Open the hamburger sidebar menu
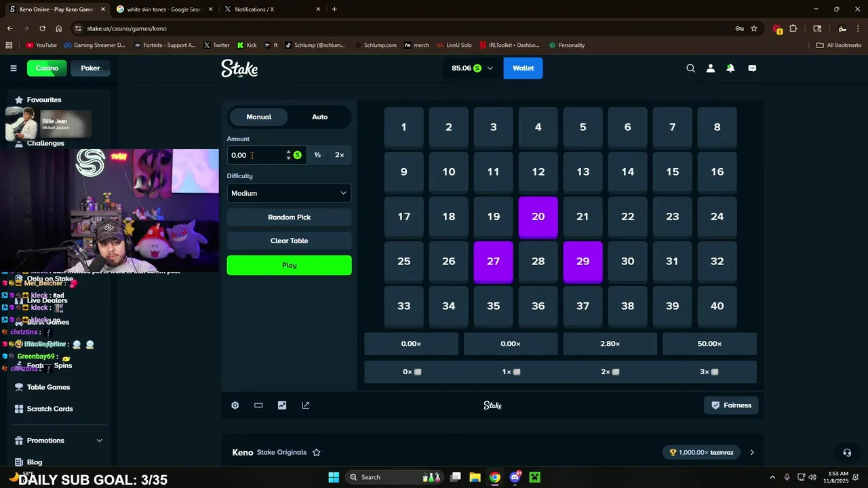This screenshot has width=868, height=488. (x=13, y=68)
